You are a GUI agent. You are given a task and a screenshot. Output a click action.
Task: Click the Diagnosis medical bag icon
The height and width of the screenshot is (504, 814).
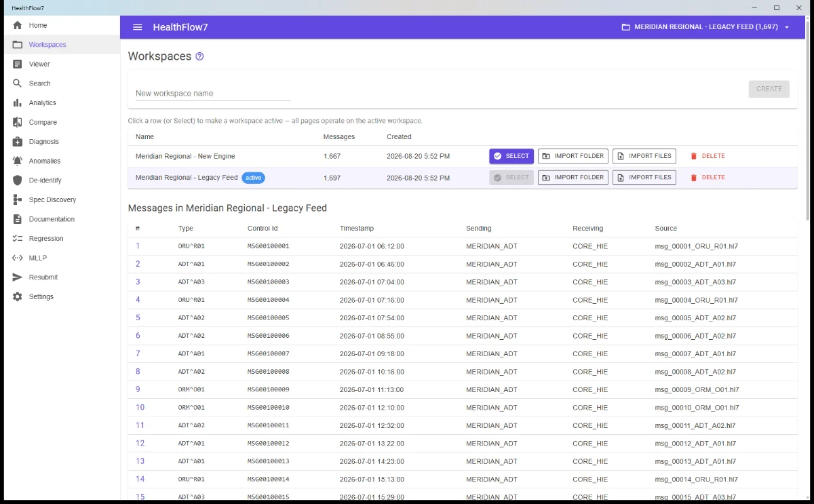click(18, 142)
